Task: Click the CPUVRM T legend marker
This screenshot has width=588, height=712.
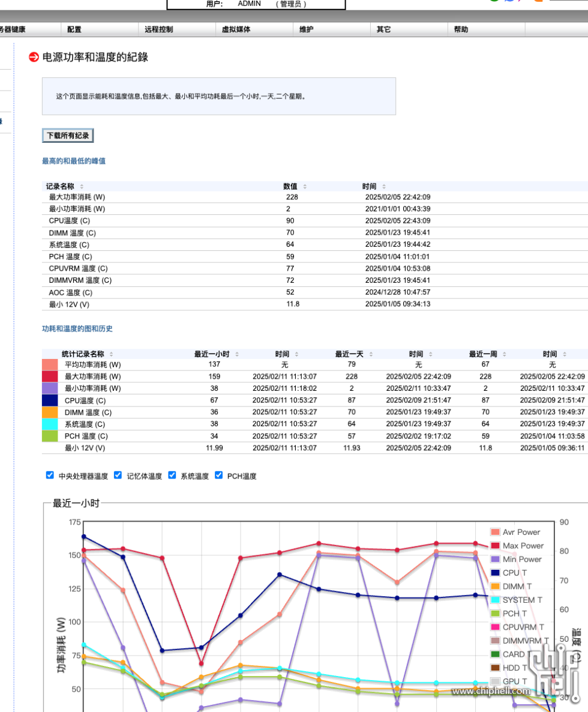Action: [495, 627]
